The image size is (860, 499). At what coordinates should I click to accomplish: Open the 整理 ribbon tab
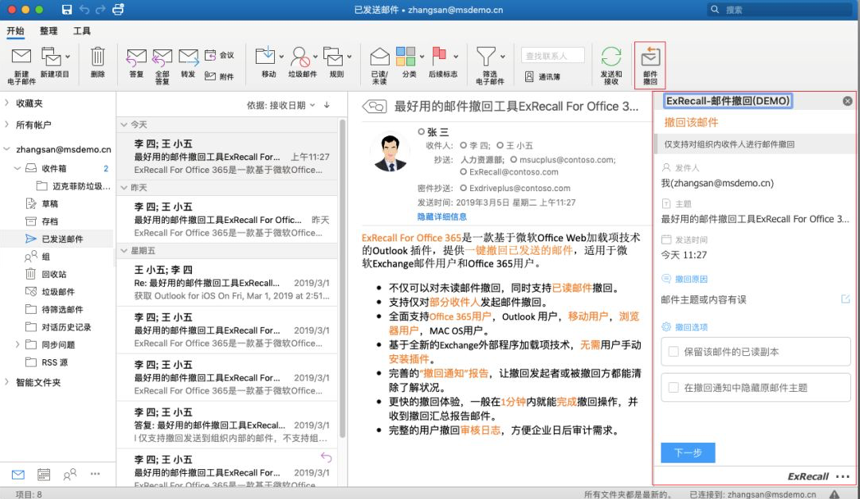coord(48,31)
